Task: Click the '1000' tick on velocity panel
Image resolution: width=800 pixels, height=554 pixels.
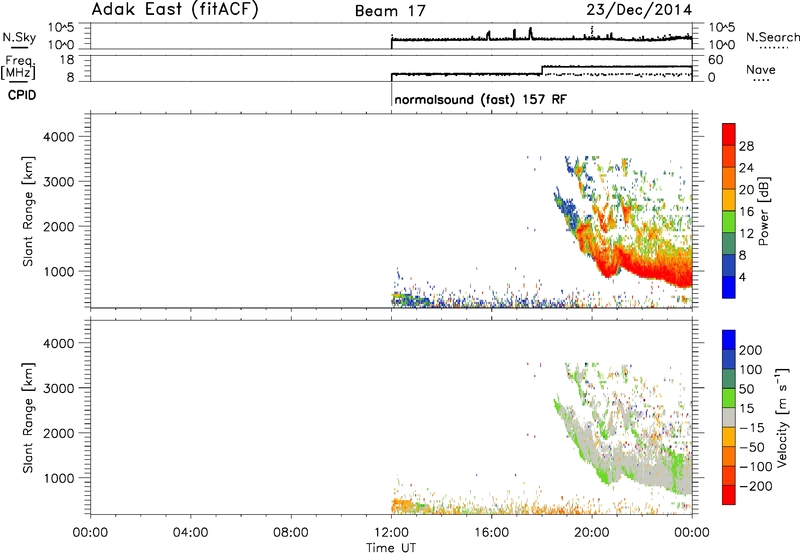Action: click(x=59, y=478)
